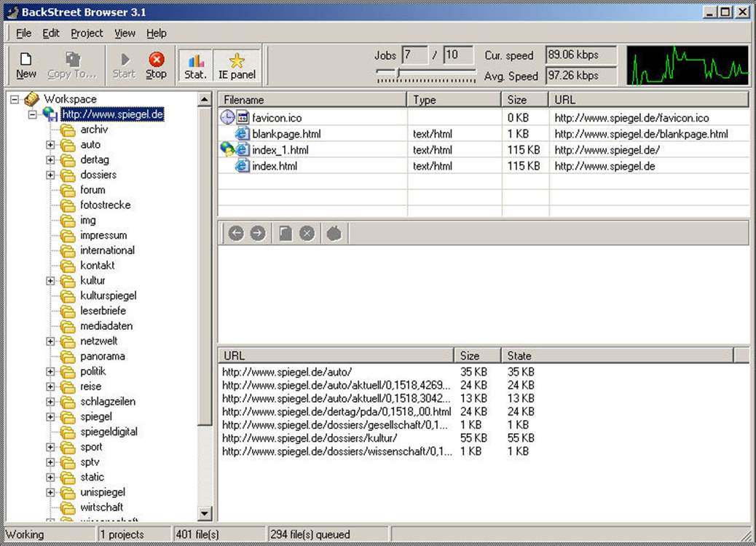Sort file list by Type column

point(454,100)
